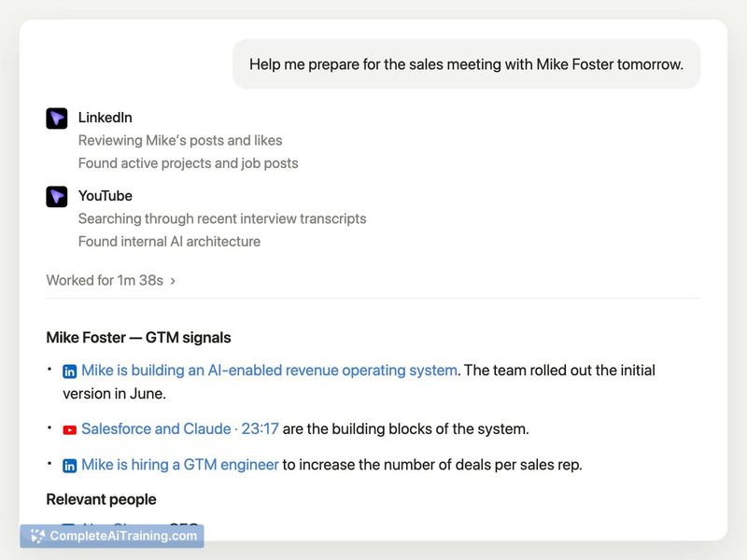The width and height of the screenshot is (747, 560).
Task: Click the 'Relevant people' heading
Action: (x=101, y=499)
